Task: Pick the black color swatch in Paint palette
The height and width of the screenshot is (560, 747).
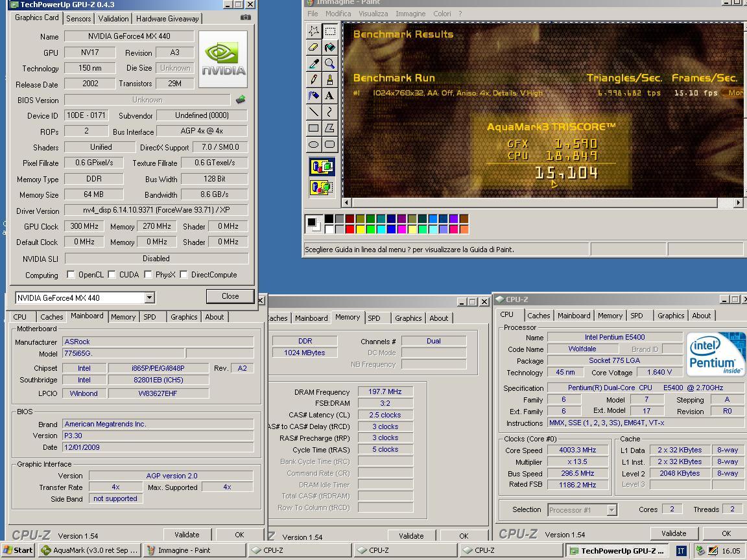Action: tap(329, 218)
